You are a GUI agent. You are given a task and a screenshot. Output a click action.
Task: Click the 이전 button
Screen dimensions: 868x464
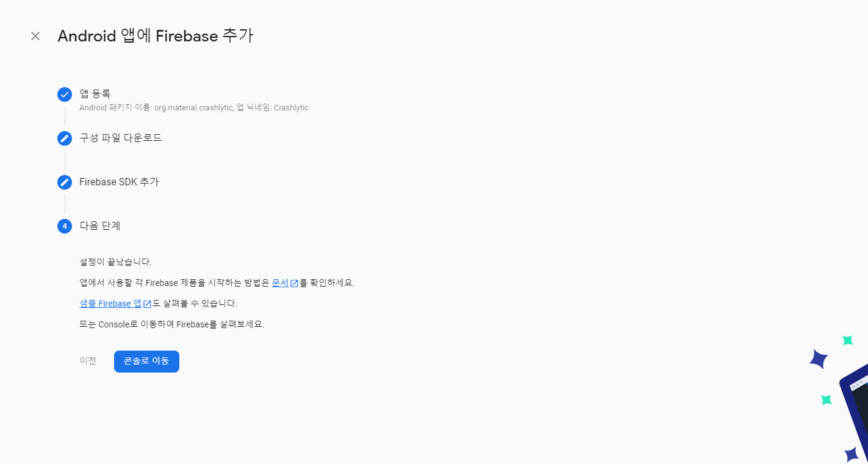(88, 361)
